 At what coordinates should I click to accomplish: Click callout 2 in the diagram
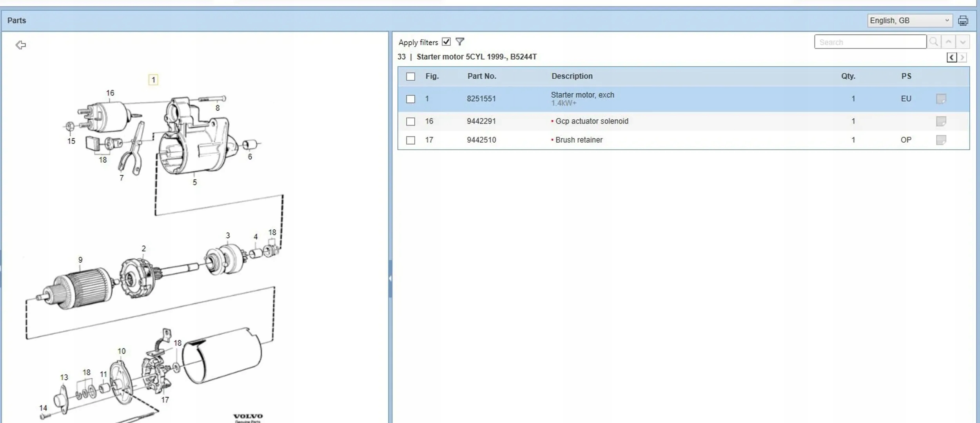pyautogui.click(x=143, y=249)
